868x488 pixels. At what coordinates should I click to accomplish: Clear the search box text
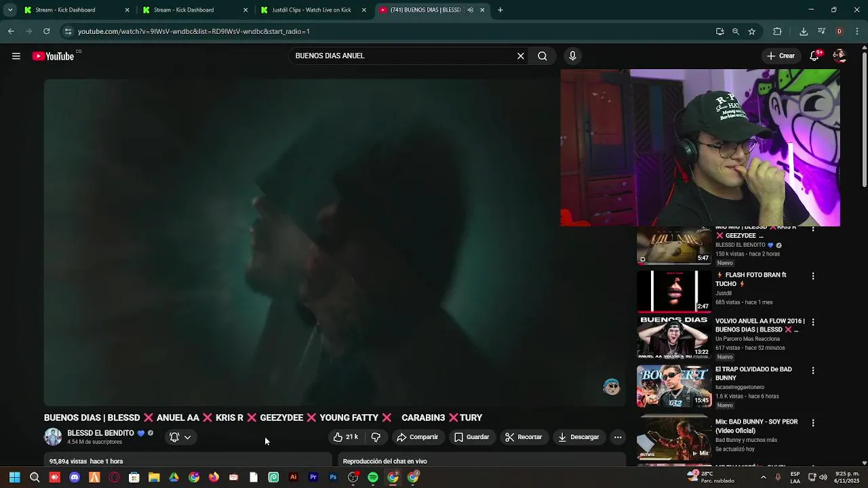click(x=521, y=56)
